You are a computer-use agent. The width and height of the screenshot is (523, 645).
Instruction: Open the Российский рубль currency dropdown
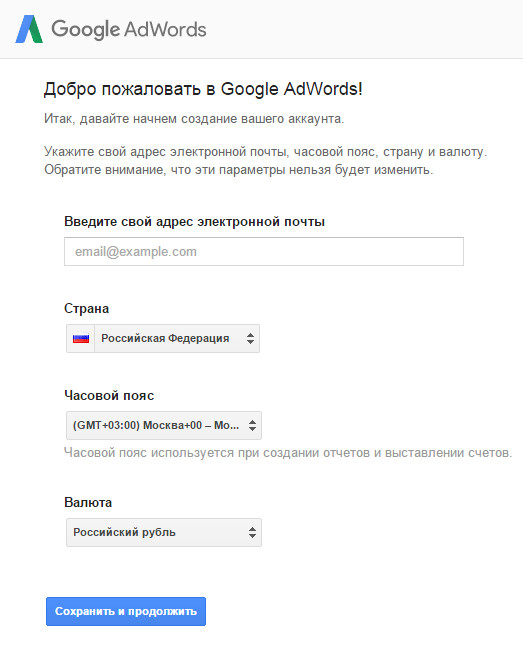coord(164,532)
